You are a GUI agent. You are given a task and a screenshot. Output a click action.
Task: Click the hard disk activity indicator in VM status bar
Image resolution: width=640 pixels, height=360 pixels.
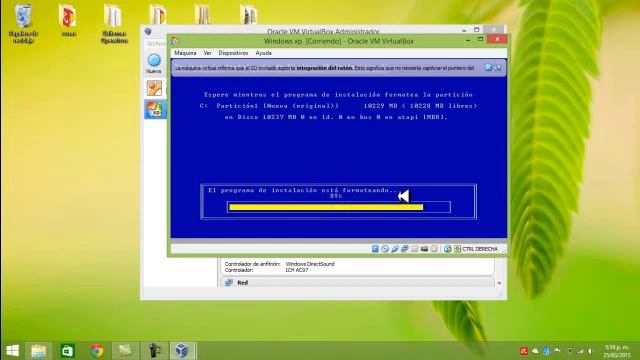pyautogui.click(x=375, y=249)
